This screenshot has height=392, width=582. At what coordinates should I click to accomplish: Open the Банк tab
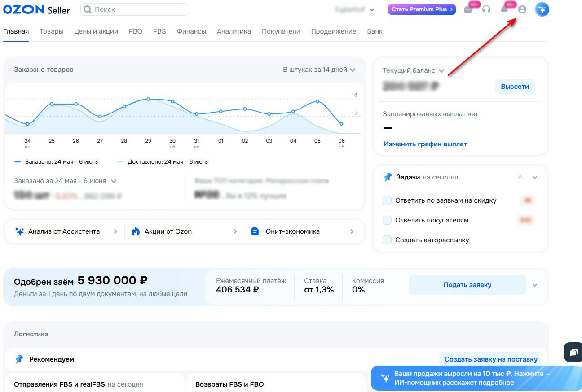375,31
